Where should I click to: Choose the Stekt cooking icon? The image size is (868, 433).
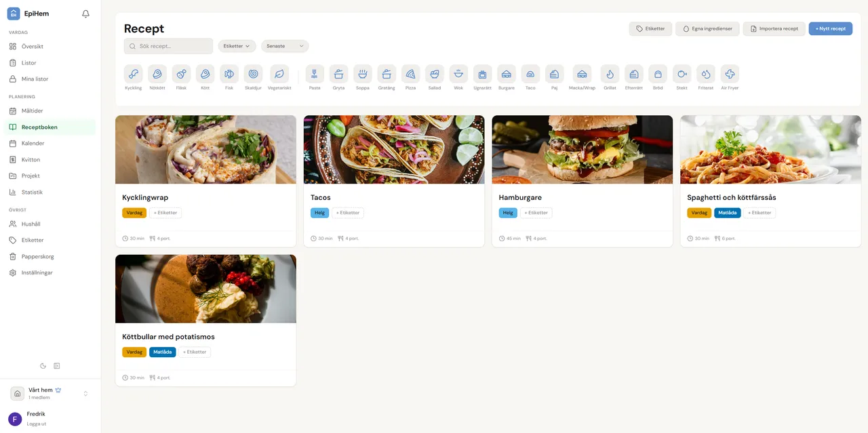682,74
